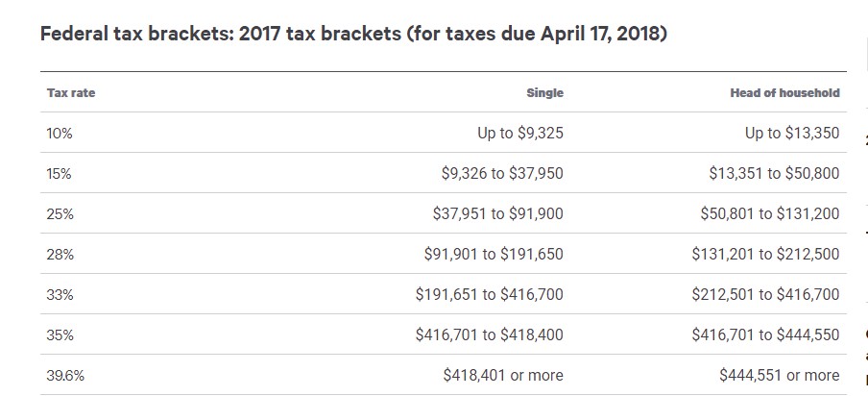This screenshot has height=396, width=868.
Task: Select the 25% tax rate cell
Action: pyautogui.click(x=60, y=214)
